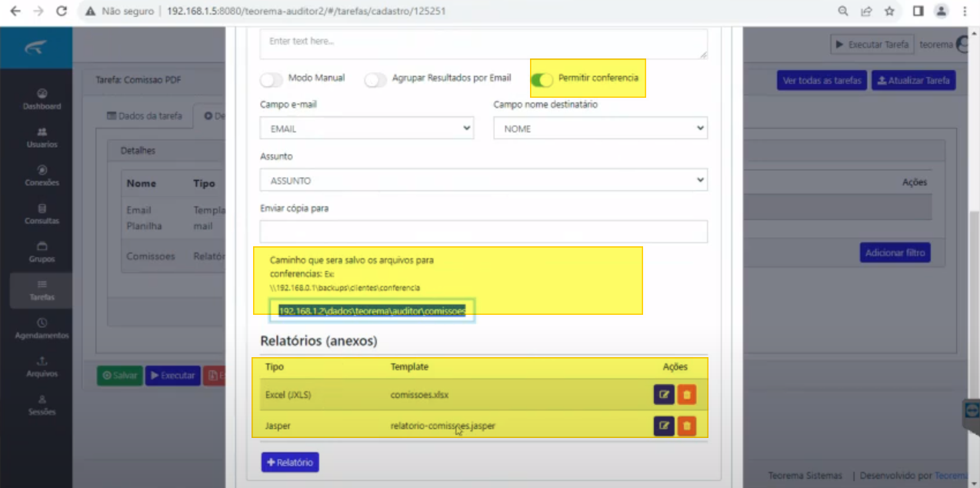Click the Comissoes row in Detalhes table

[x=173, y=256]
